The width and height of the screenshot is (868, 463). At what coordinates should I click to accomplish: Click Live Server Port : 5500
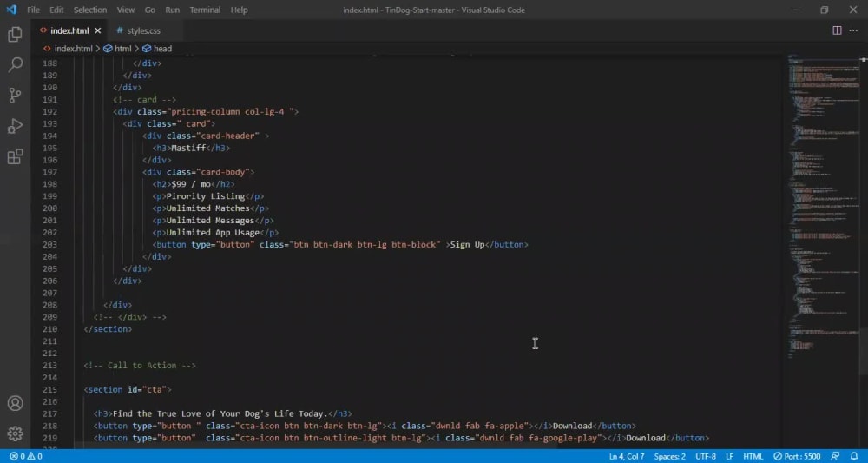coord(797,456)
